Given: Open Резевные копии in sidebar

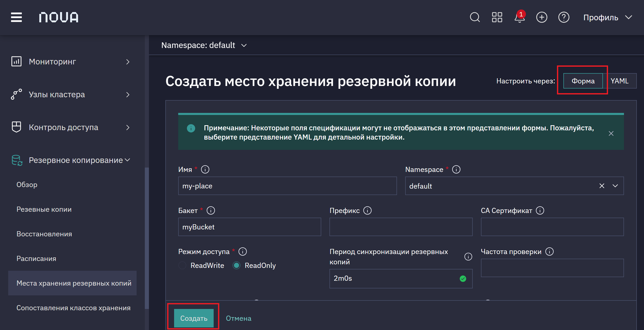Looking at the screenshot, I should (x=44, y=209).
